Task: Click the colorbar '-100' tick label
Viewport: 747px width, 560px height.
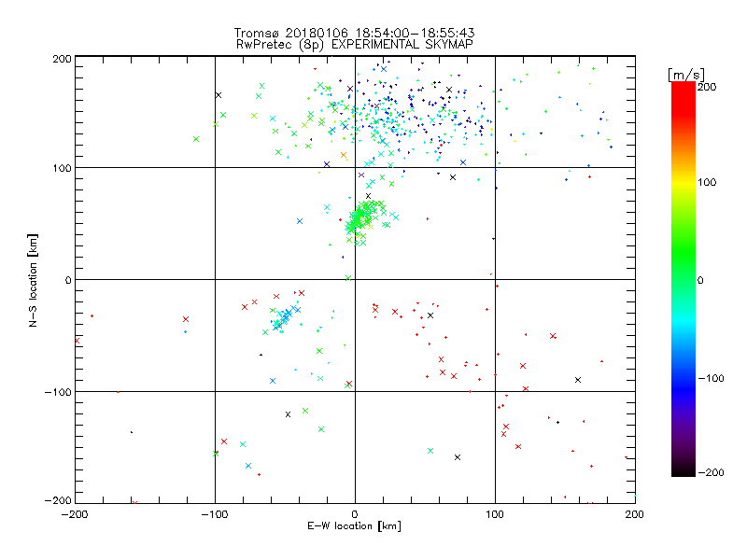Action: (711, 378)
